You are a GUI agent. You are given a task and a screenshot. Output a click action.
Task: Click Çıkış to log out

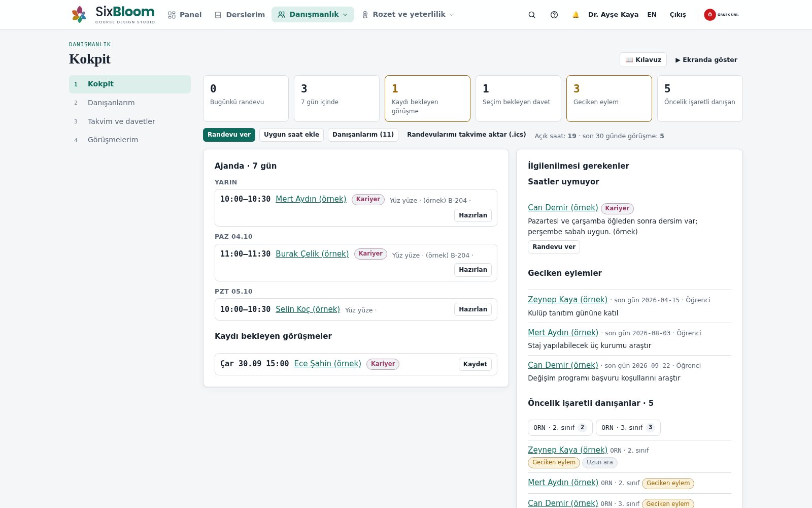[678, 15]
